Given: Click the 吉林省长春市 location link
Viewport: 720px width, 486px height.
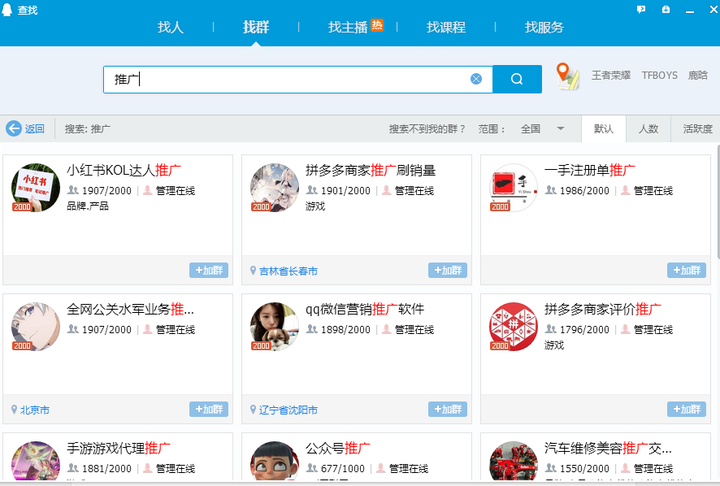Looking at the screenshot, I should click(x=288, y=271).
